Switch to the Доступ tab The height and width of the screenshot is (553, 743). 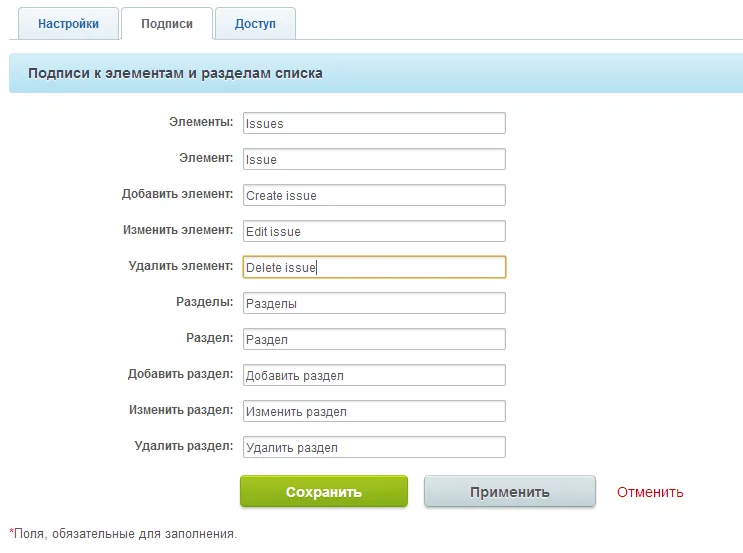[255, 24]
